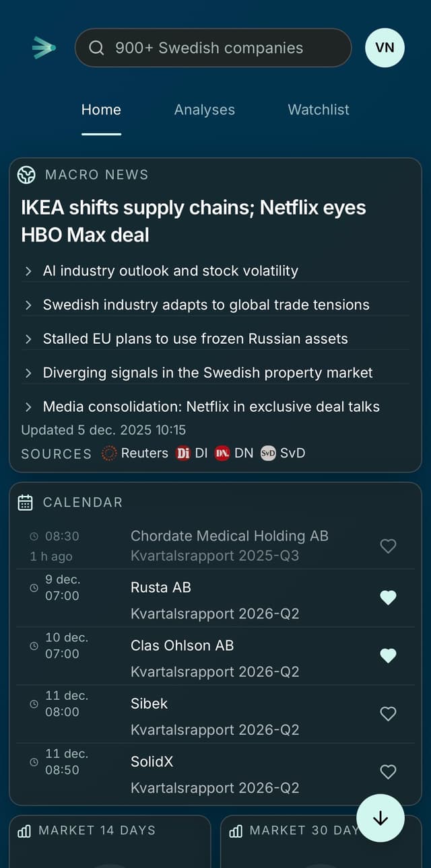Expand Stalled EU plans news item
The image size is (431, 868).
(195, 339)
